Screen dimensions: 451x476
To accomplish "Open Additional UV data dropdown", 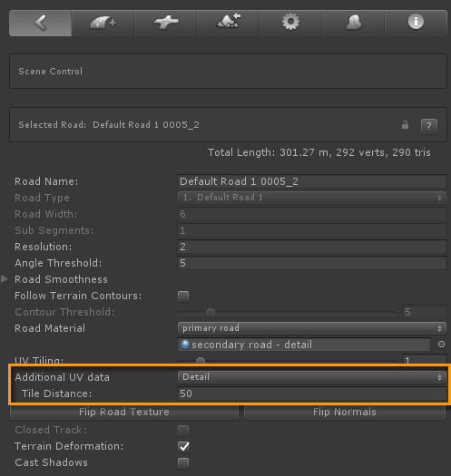I will 312,377.
